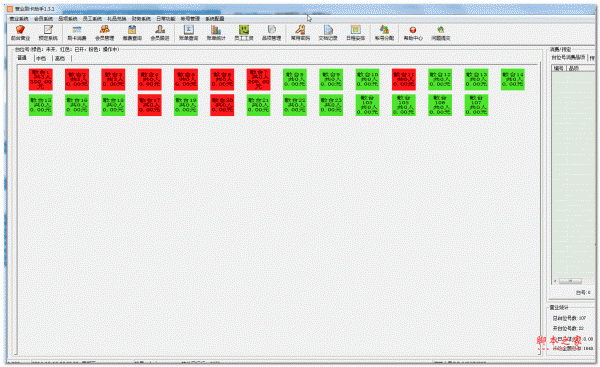Select green table tile 散台15
The height and width of the screenshot is (367, 600).
(41, 105)
